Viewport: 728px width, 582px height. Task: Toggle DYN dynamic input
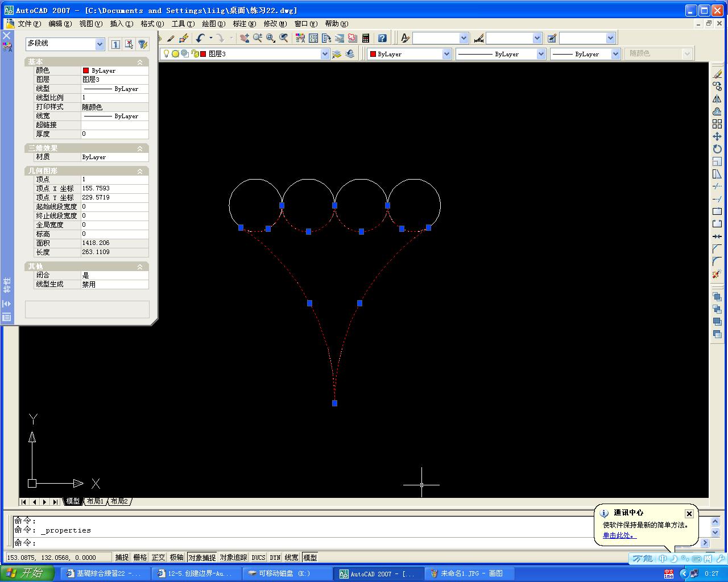[x=275, y=558]
